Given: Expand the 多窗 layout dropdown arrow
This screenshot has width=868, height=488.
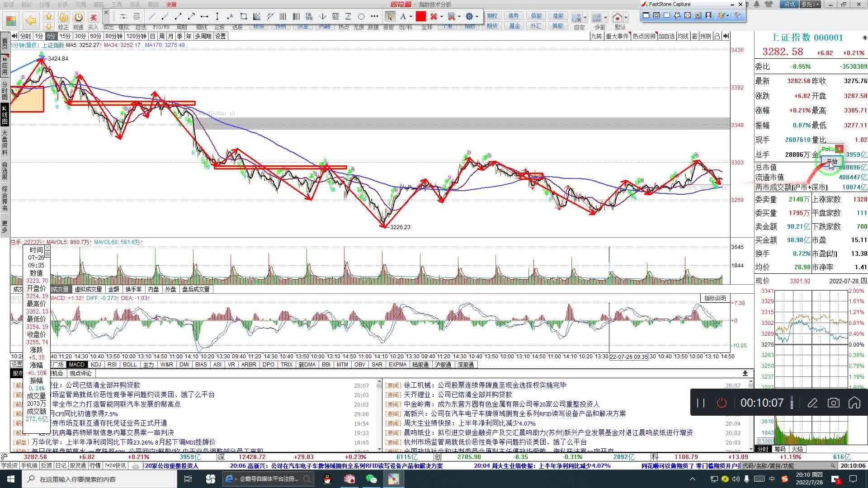Looking at the screenshot, I should tap(606, 18).
